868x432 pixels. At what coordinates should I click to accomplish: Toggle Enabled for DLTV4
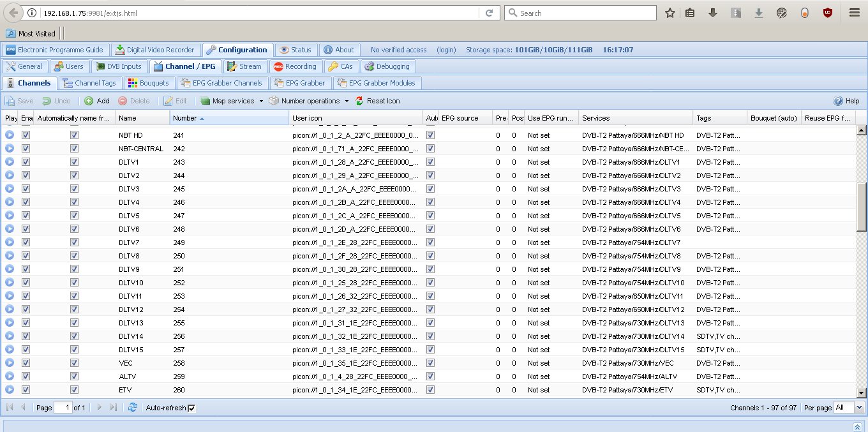coord(26,202)
